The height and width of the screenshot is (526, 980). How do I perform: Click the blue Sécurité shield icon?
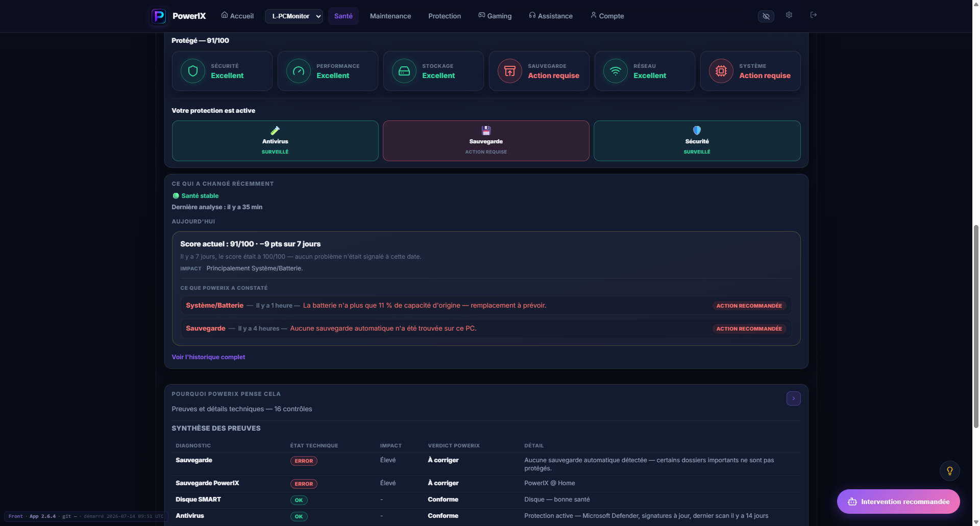tap(697, 131)
